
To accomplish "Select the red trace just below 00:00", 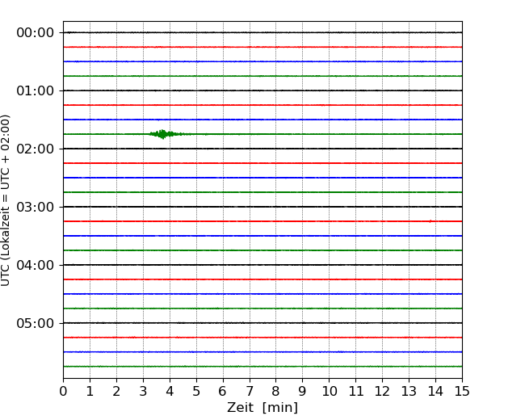I will tap(262, 47).
